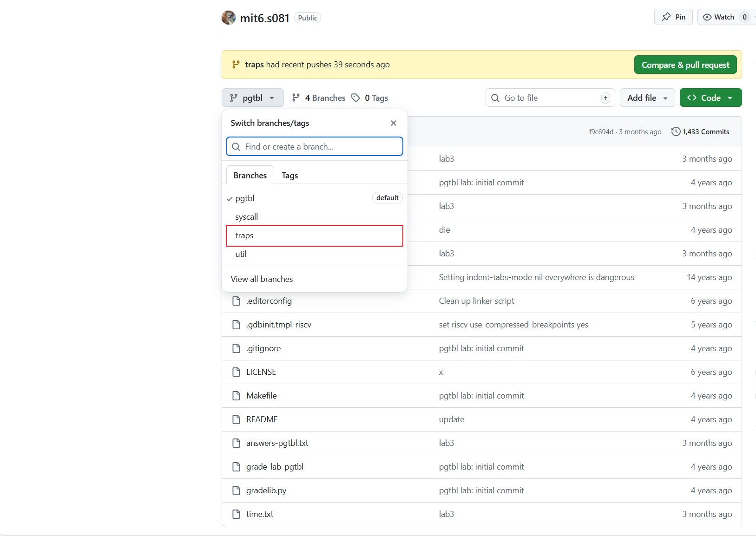Open commit 'Setting indent-tabs-mode nil everywhere is dangerous'
This screenshot has width=756, height=536.
[x=537, y=277]
